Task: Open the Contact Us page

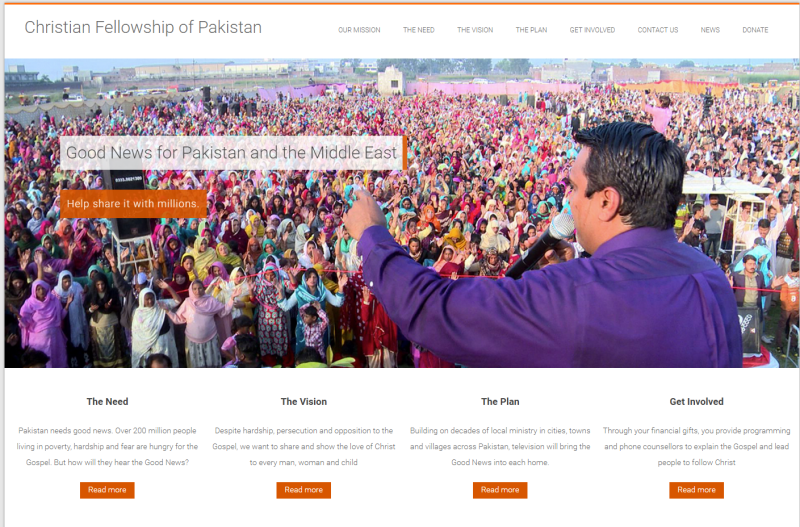Action: click(x=658, y=30)
